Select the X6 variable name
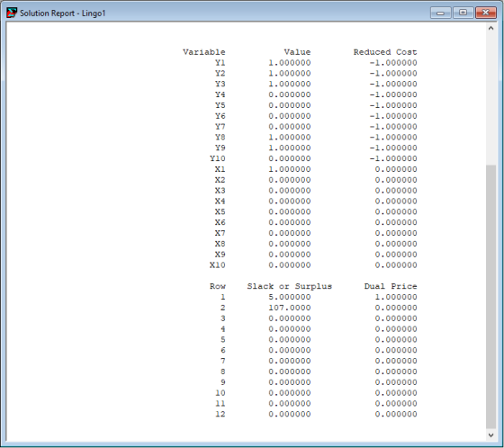The height and width of the screenshot is (448, 504). [x=220, y=222]
